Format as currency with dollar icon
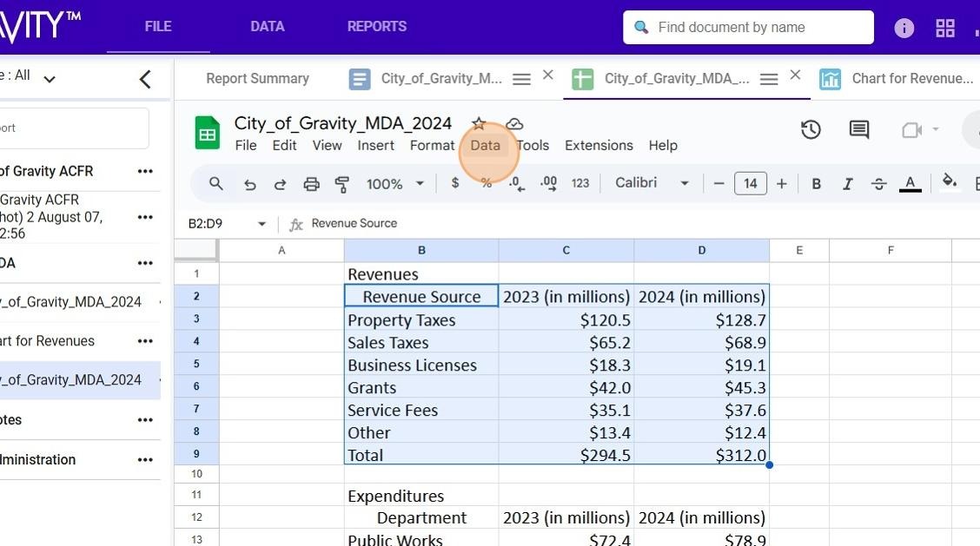 (455, 183)
